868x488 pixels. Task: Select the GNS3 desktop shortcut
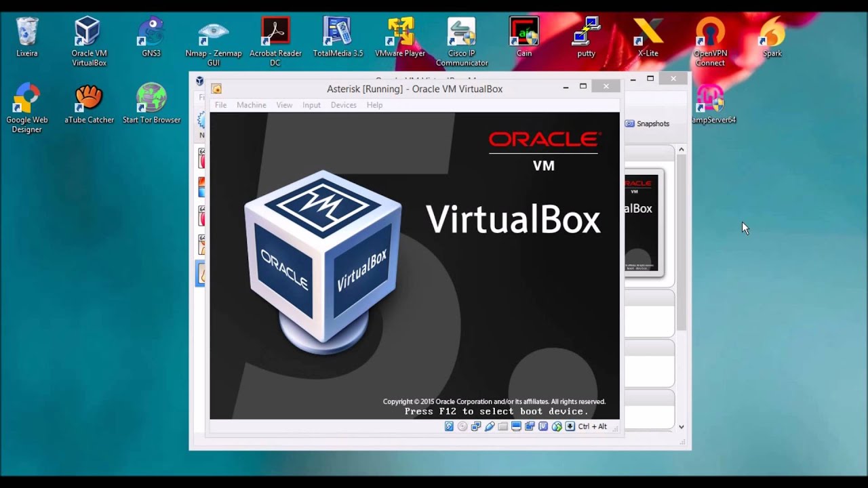coord(151,37)
